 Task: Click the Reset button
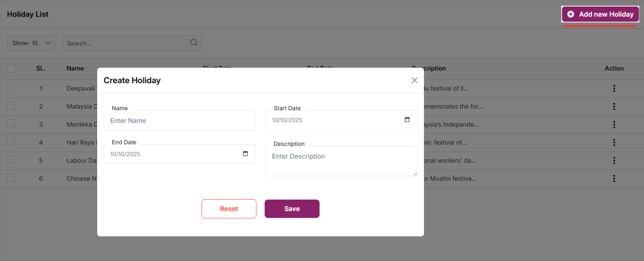(229, 209)
